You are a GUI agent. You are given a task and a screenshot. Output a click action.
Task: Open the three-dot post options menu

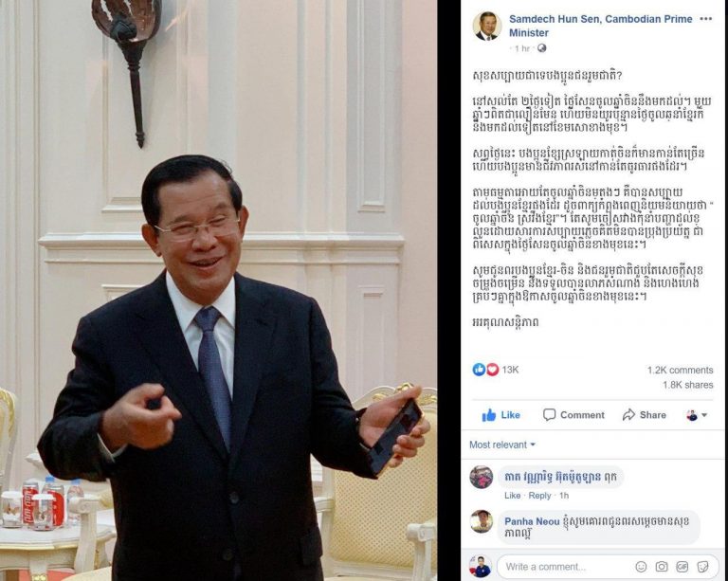click(x=705, y=19)
